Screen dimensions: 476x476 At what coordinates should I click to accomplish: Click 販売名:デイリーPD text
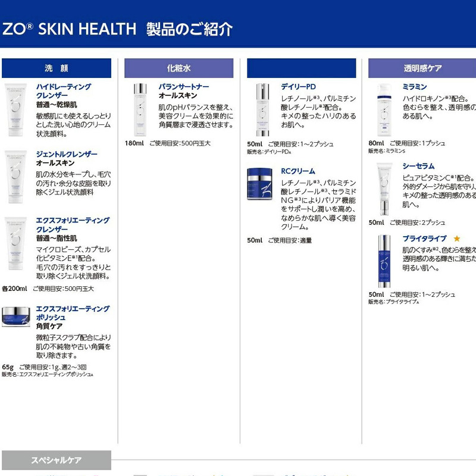[269, 152]
